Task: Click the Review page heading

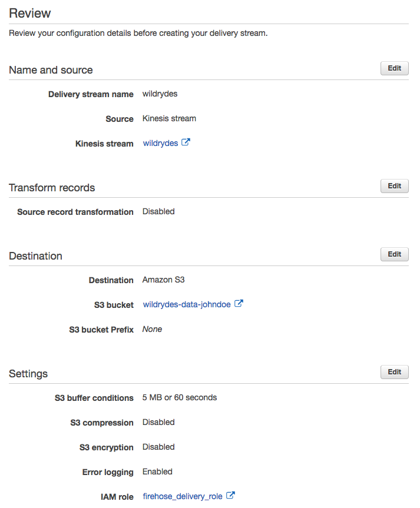Action: 30,14
